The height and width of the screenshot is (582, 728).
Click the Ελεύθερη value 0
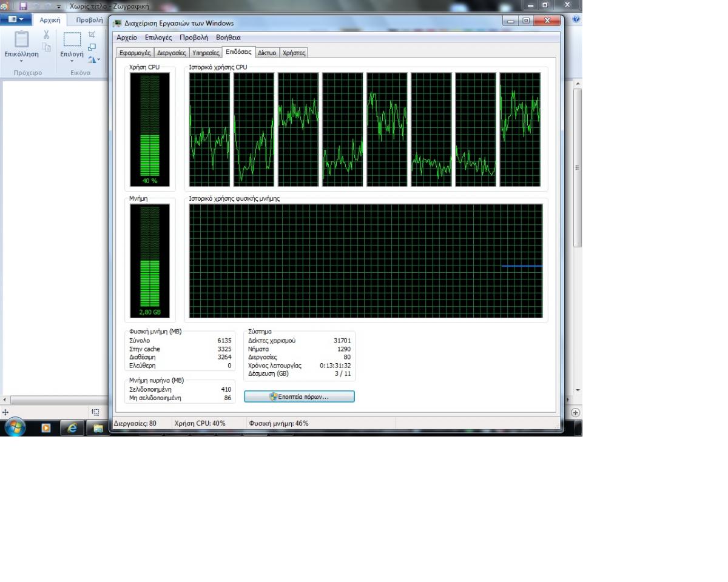click(x=230, y=366)
